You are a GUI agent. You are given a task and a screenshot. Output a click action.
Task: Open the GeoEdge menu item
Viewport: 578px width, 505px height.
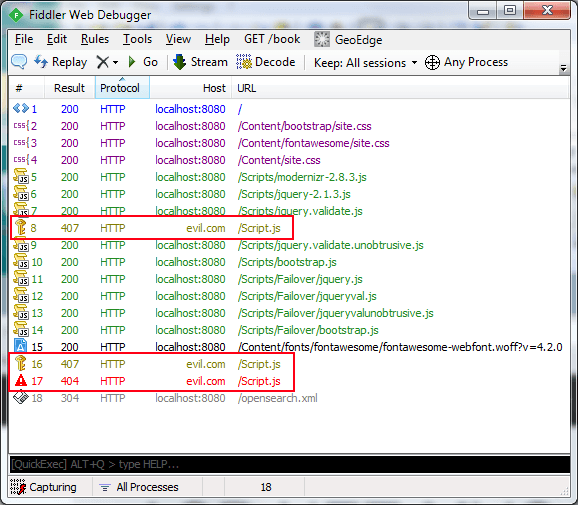pos(348,39)
